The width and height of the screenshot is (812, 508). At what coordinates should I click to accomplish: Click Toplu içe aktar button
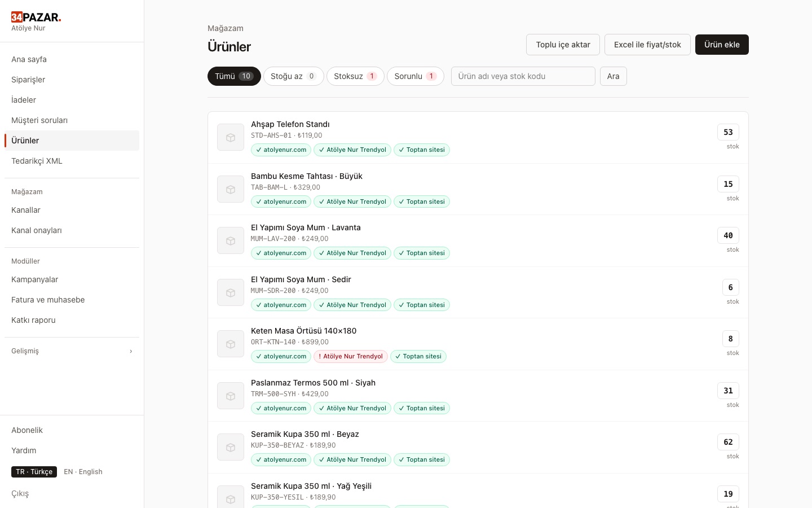[x=563, y=45]
